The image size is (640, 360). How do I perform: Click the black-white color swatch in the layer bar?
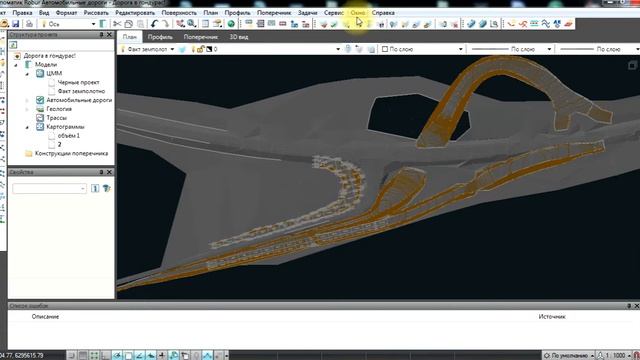click(x=209, y=49)
